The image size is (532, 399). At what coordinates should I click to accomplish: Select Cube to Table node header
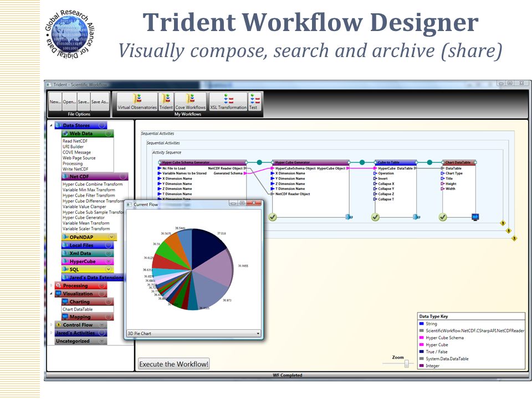(396, 162)
